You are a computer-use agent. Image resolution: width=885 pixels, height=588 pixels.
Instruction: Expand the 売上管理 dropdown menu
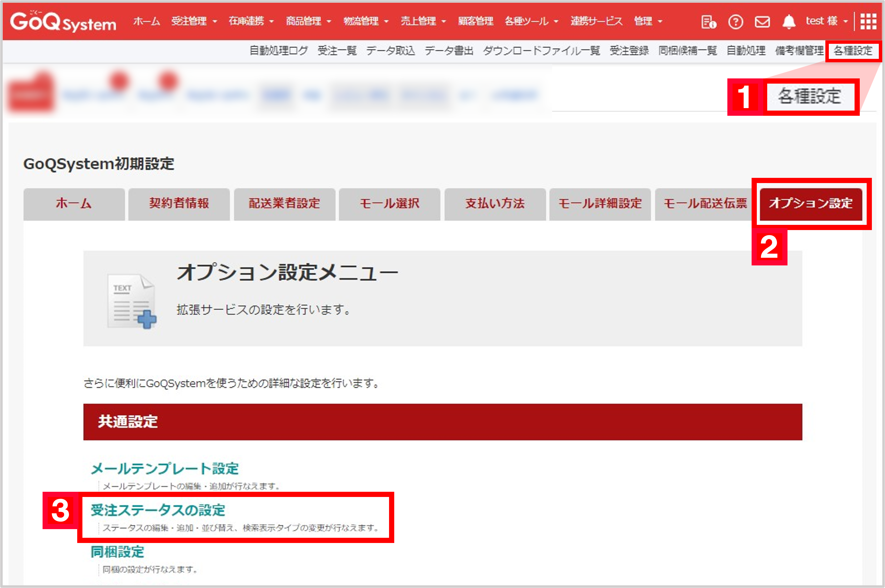(423, 21)
